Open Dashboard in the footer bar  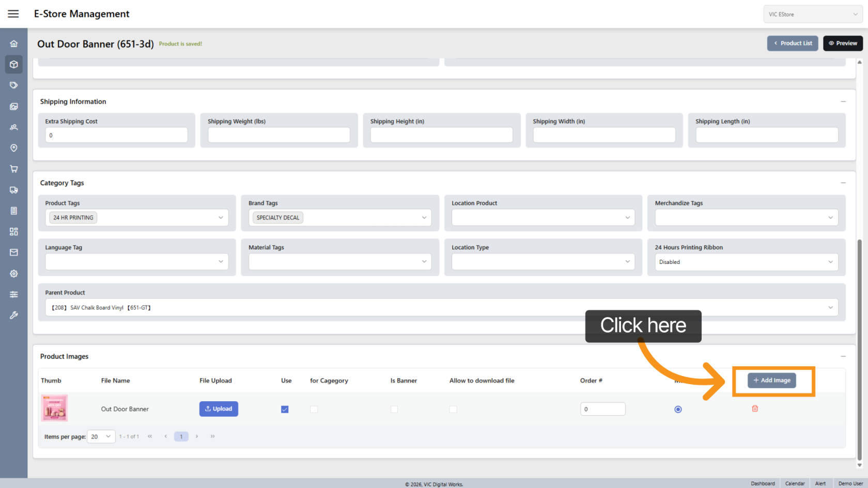[763, 483]
